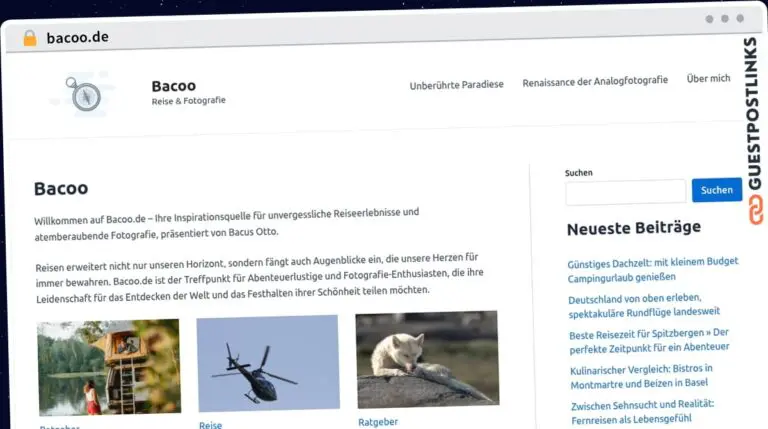Select the Über mich menu item
Screen dimensions: 768x429
(x=708, y=79)
